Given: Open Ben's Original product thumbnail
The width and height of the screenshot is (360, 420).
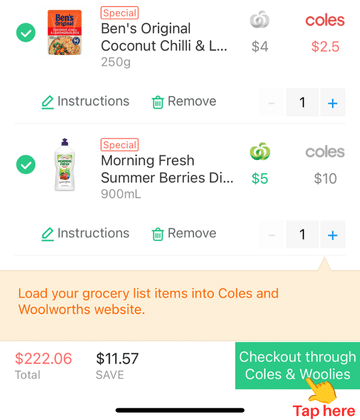Looking at the screenshot, I should click(x=65, y=33).
